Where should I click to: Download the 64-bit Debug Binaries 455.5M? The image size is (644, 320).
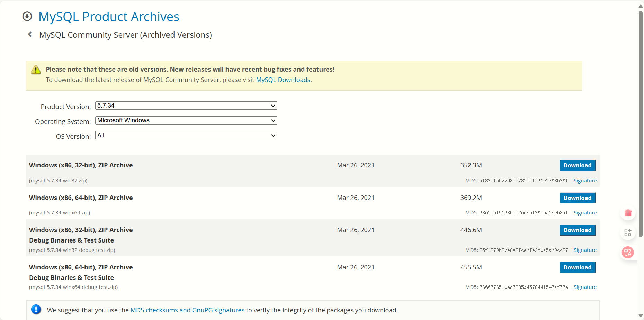(x=578, y=267)
